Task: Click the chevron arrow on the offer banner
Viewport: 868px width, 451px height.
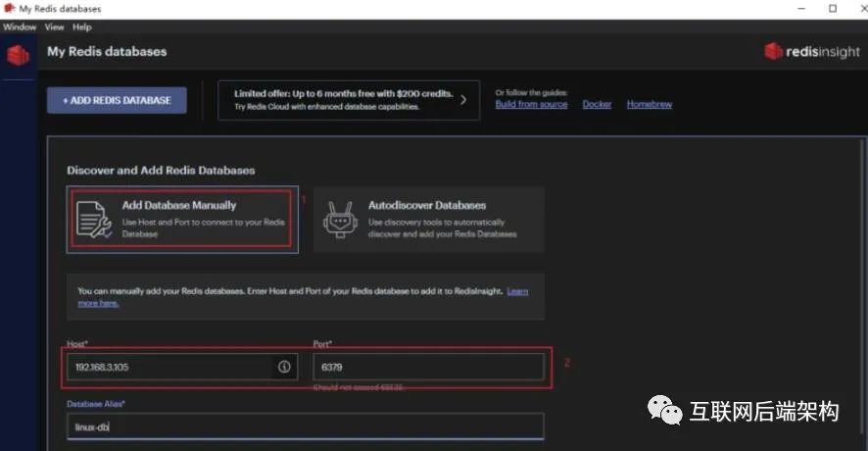Action: [x=463, y=100]
